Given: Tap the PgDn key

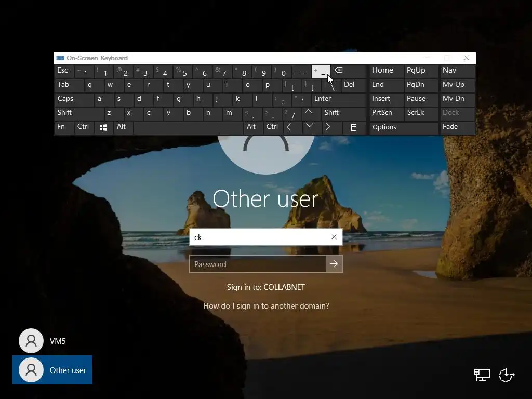Looking at the screenshot, I should [421, 85].
